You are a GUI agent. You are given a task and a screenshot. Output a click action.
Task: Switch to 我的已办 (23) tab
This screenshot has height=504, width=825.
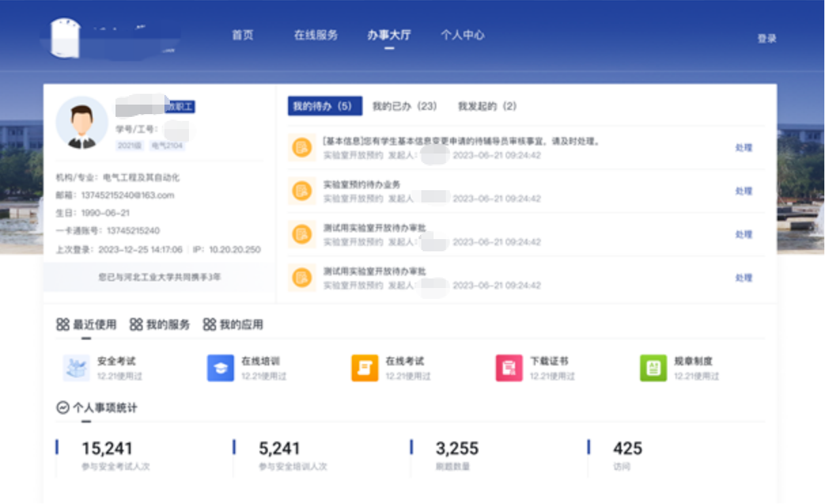pos(404,107)
